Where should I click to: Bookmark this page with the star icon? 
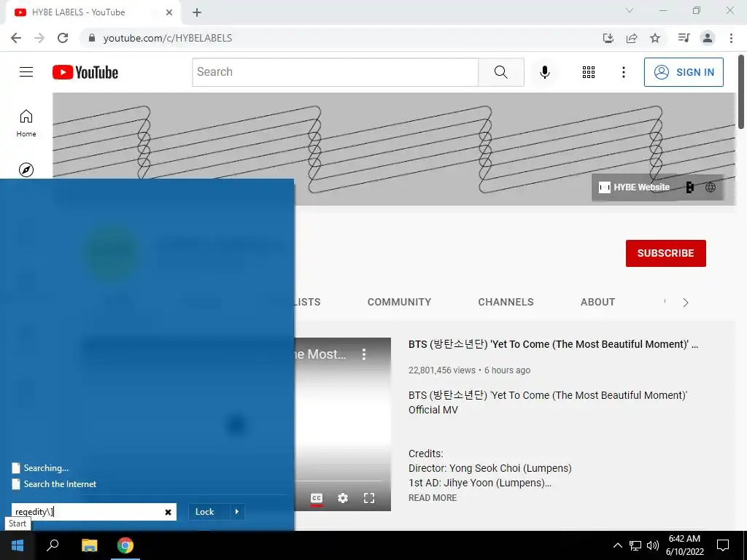coord(655,38)
